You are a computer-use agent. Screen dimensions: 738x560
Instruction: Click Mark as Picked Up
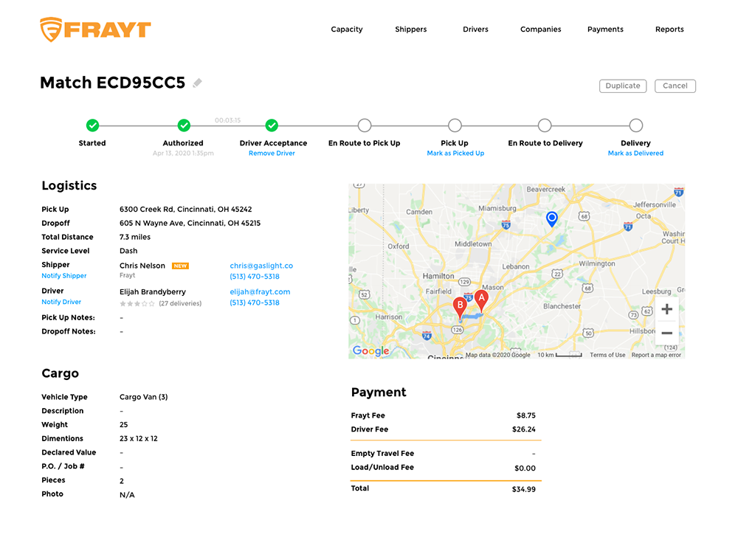pyautogui.click(x=455, y=153)
